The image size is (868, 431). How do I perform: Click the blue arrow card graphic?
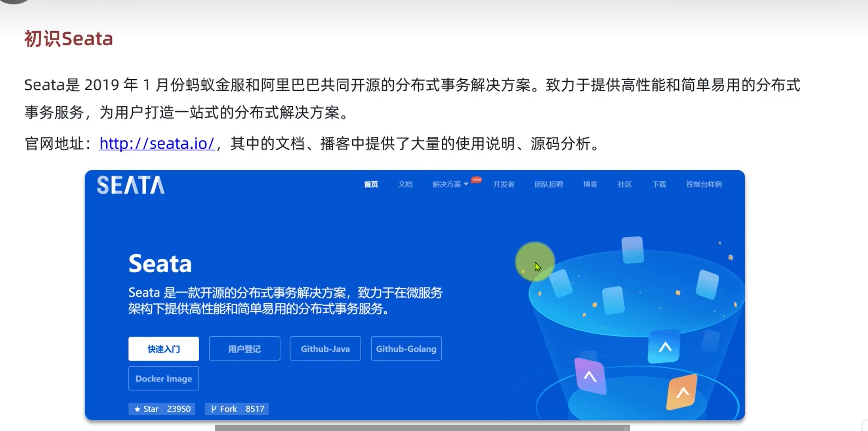pyautogui.click(x=664, y=347)
